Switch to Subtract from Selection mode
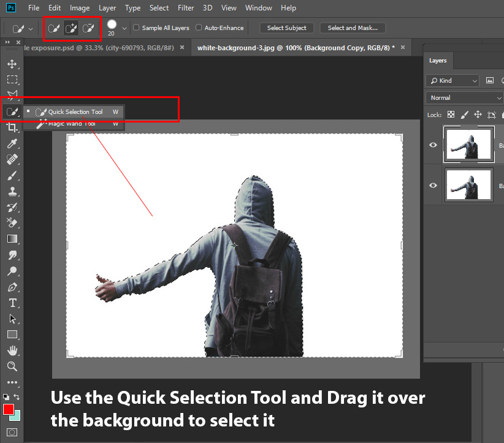 click(x=88, y=28)
